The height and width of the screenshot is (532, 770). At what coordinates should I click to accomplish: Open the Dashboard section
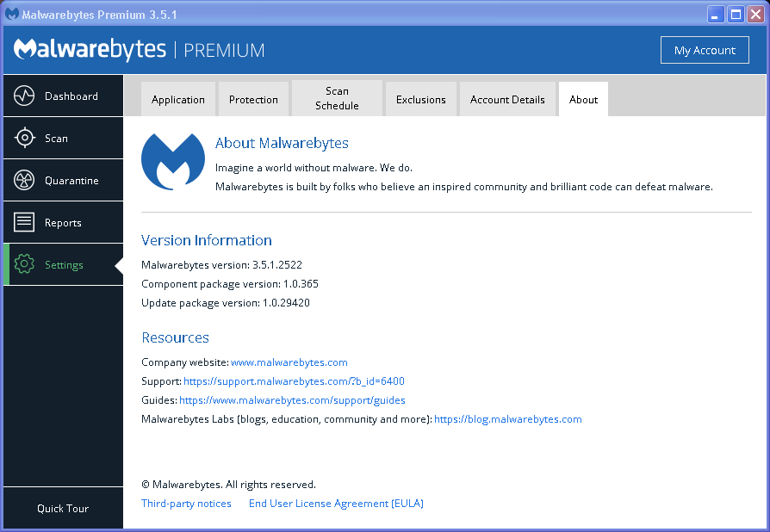pos(64,96)
